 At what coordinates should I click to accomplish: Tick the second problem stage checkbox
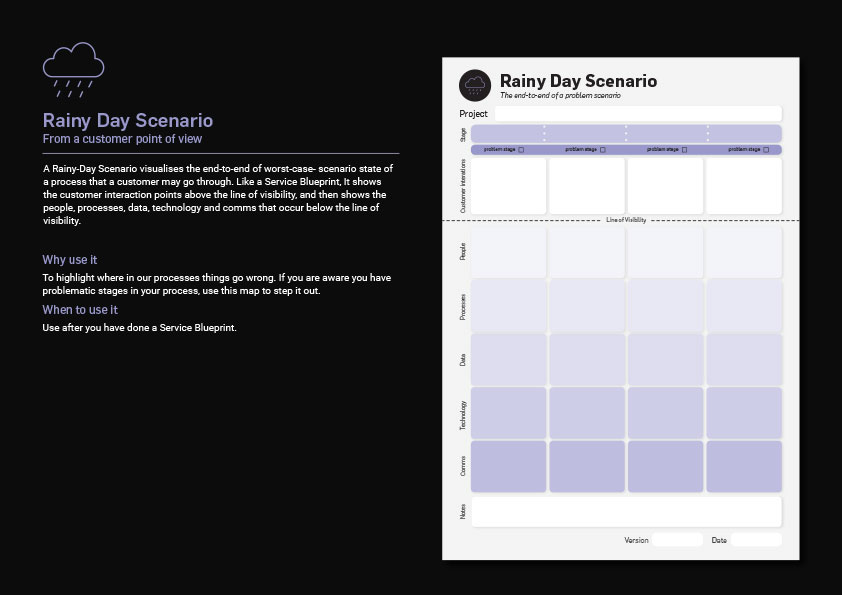point(603,150)
